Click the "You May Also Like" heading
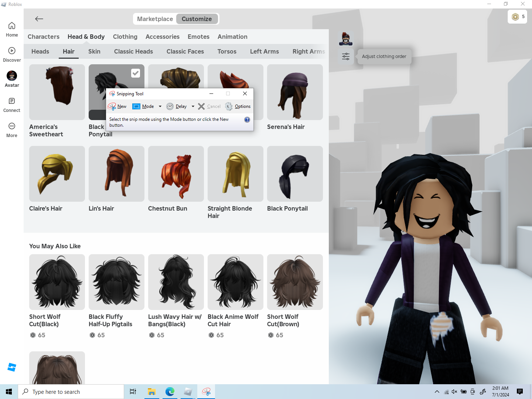The height and width of the screenshot is (399, 532). pos(55,246)
